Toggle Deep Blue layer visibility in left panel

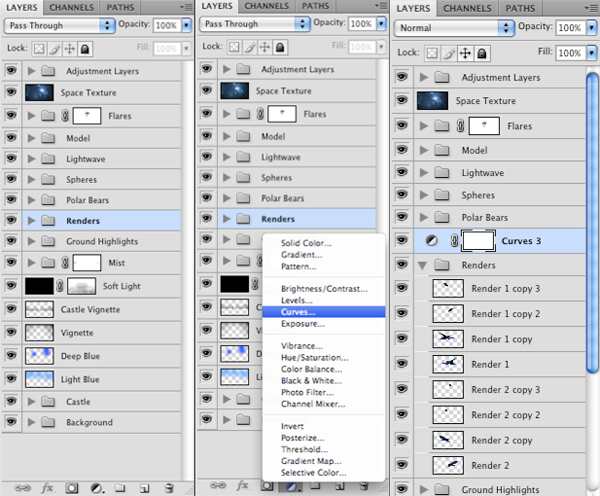click(x=11, y=355)
